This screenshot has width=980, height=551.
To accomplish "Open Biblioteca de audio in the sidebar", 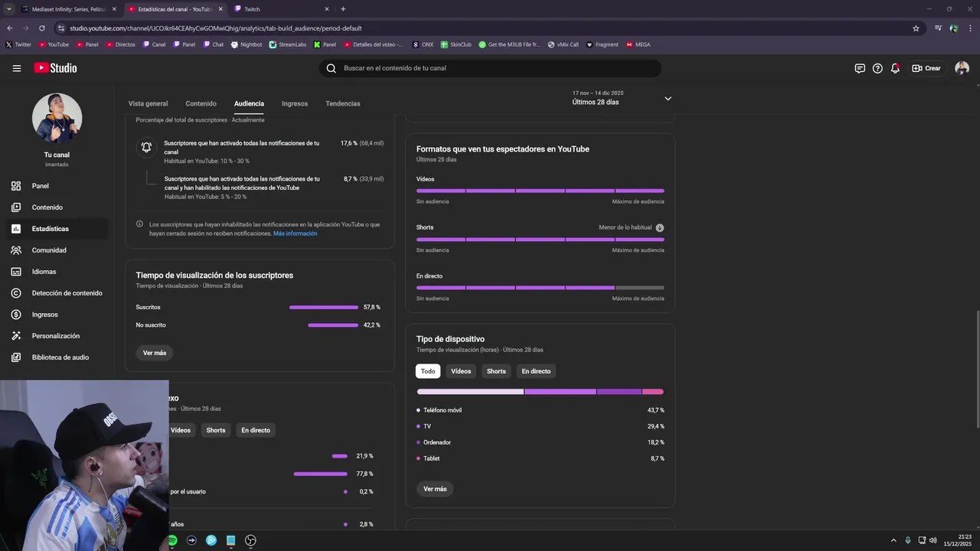I will 57,357.
